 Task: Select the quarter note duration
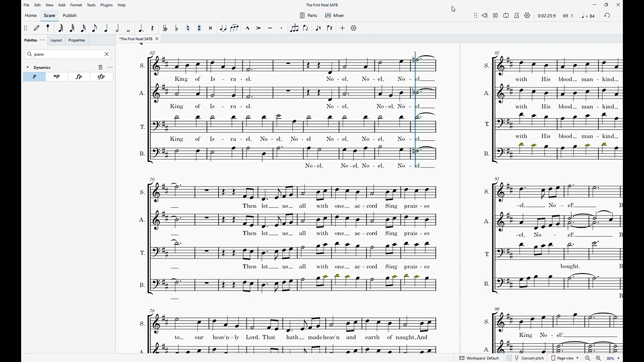[x=106, y=28]
